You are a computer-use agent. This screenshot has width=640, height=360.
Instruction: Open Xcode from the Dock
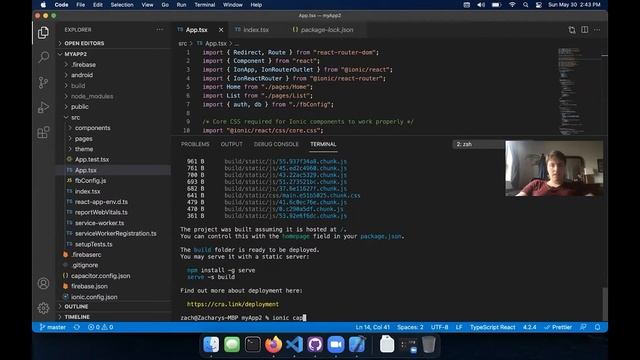(357, 344)
